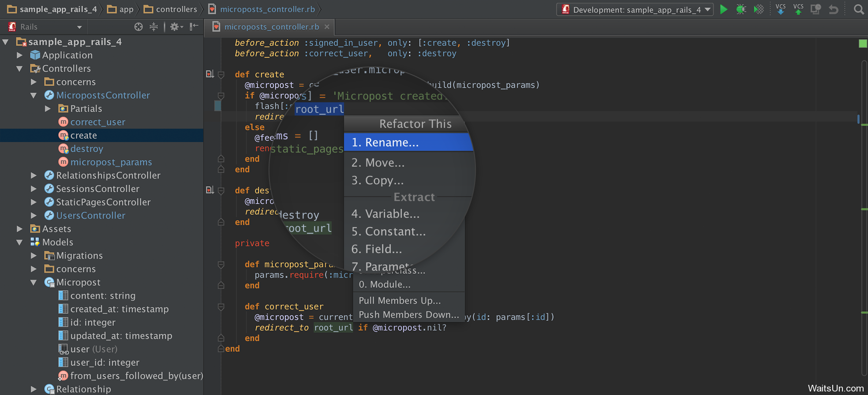868x395 pixels.
Task: Start debugging with the green bug icon
Action: [x=741, y=9]
